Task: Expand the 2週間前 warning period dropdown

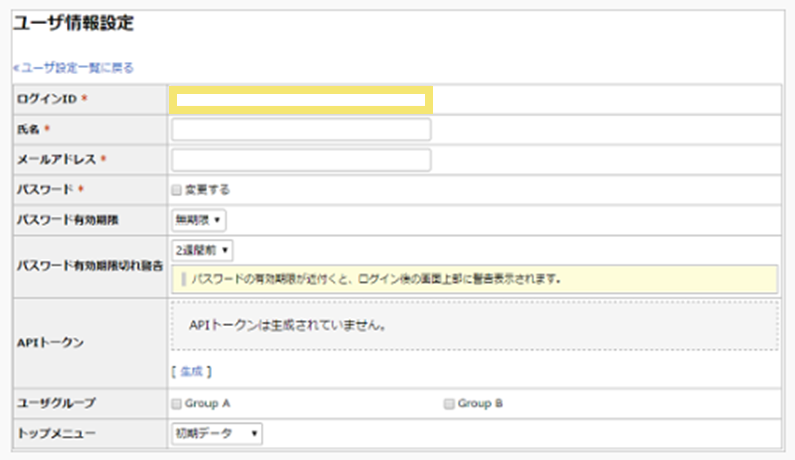Action: pos(203,249)
